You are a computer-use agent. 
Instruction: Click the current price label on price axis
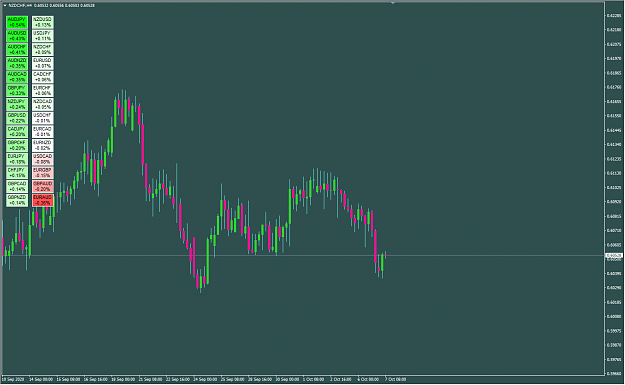point(614,255)
